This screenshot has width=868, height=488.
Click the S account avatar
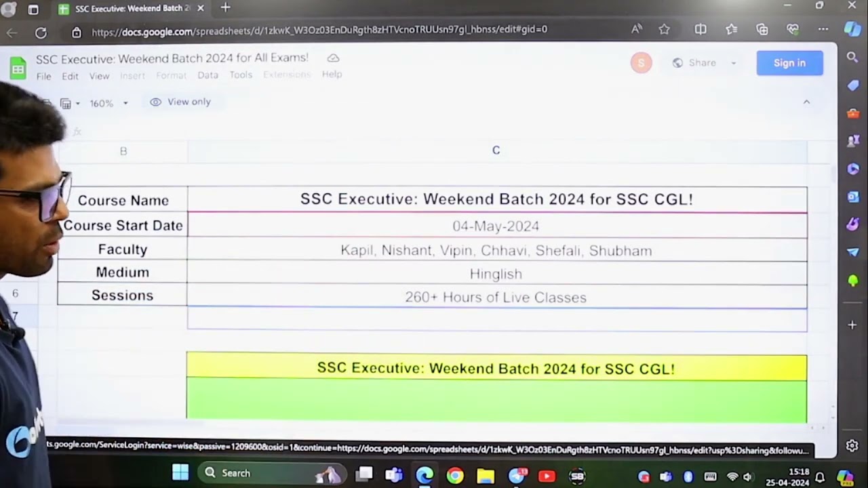641,63
